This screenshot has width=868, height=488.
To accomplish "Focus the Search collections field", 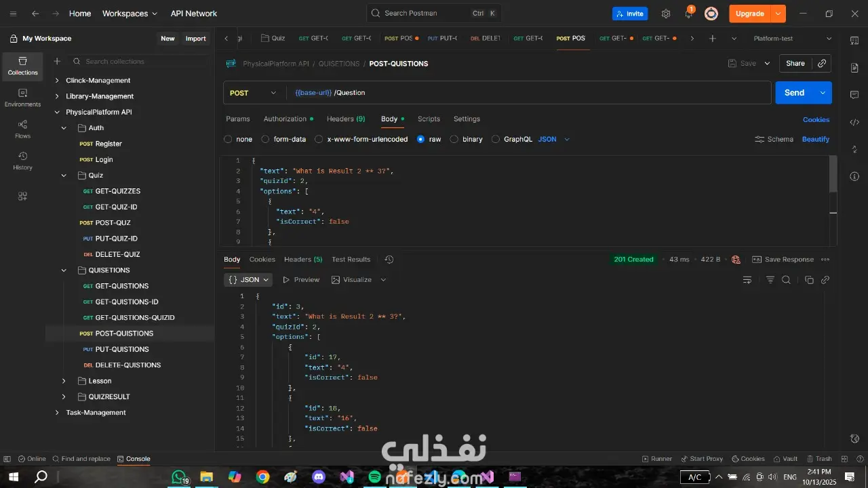I will pyautogui.click(x=139, y=62).
